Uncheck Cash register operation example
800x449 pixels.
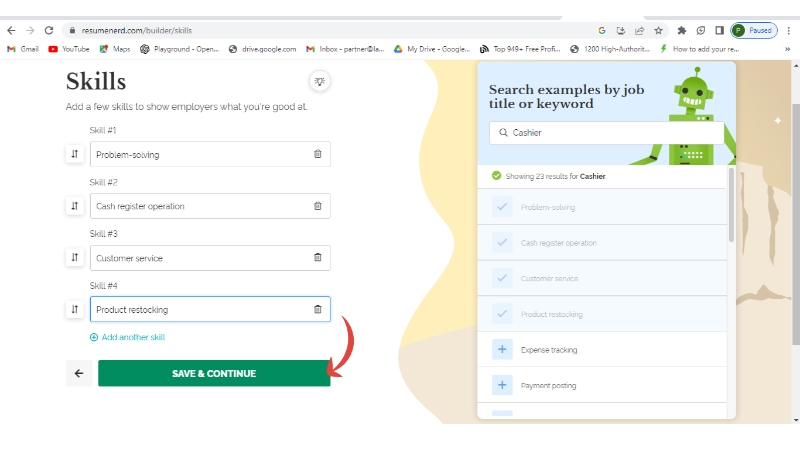point(502,243)
